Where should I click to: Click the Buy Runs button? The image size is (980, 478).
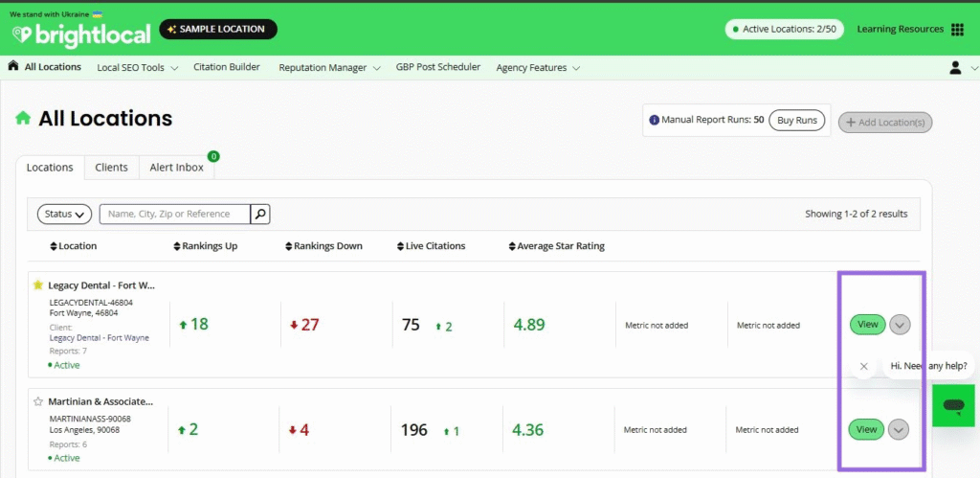pos(797,120)
